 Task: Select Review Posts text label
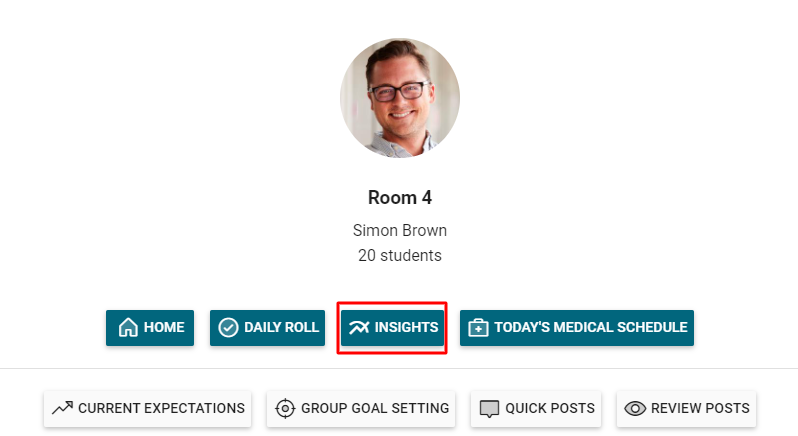point(700,408)
